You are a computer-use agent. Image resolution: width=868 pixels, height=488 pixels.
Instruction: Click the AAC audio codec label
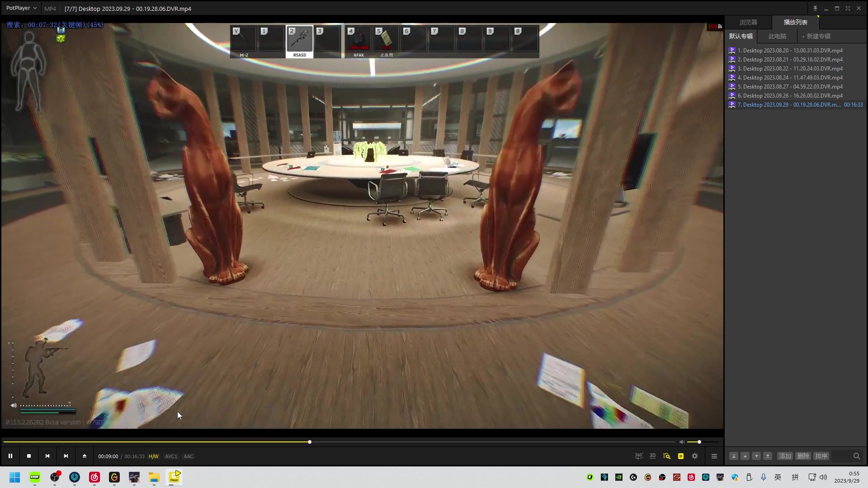(x=189, y=456)
